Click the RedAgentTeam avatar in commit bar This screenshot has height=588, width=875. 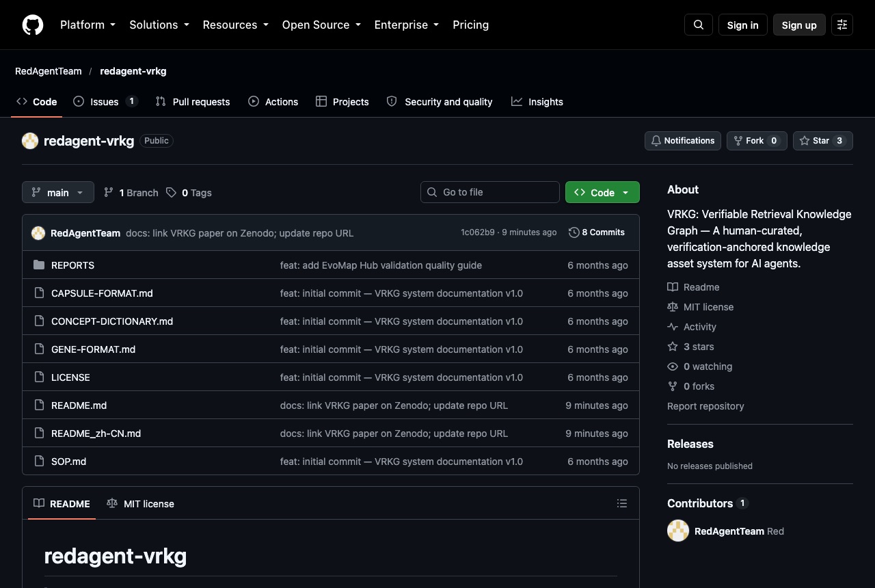coord(38,233)
